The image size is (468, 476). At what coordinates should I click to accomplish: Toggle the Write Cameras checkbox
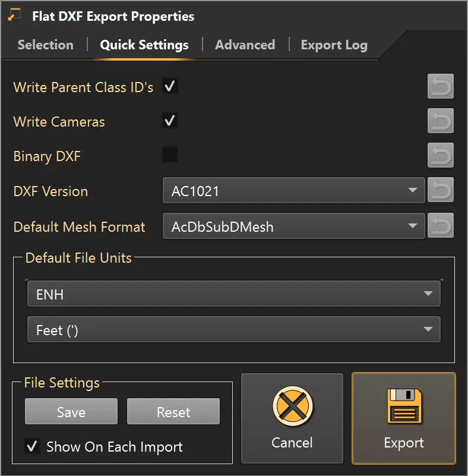pyautogui.click(x=170, y=121)
